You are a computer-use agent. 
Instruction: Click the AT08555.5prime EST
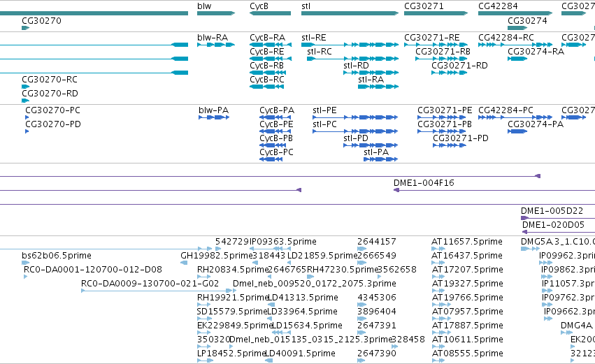438,361
